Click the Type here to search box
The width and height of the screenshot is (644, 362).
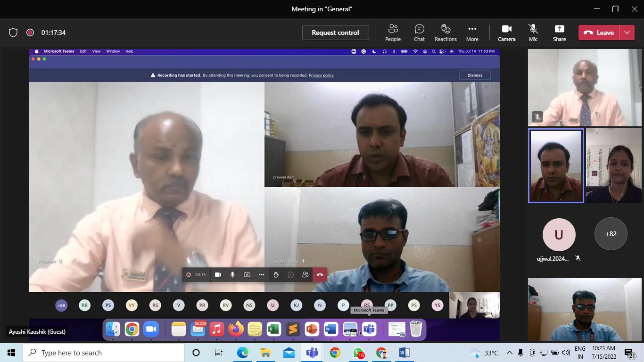[104, 353]
